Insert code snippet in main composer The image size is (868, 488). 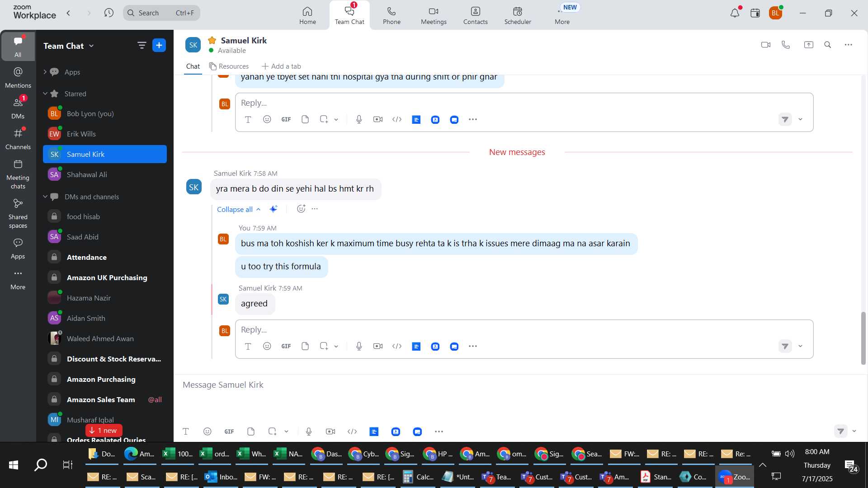[352, 432]
